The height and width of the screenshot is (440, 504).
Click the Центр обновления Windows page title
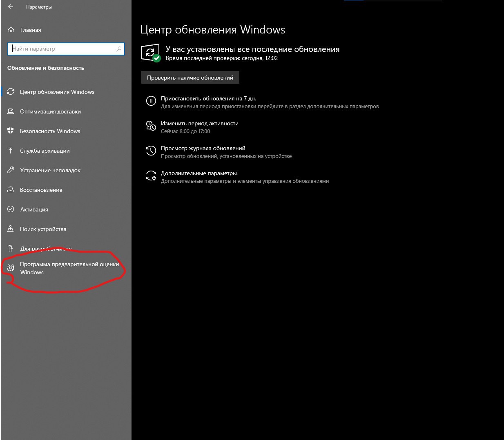[213, 30]
